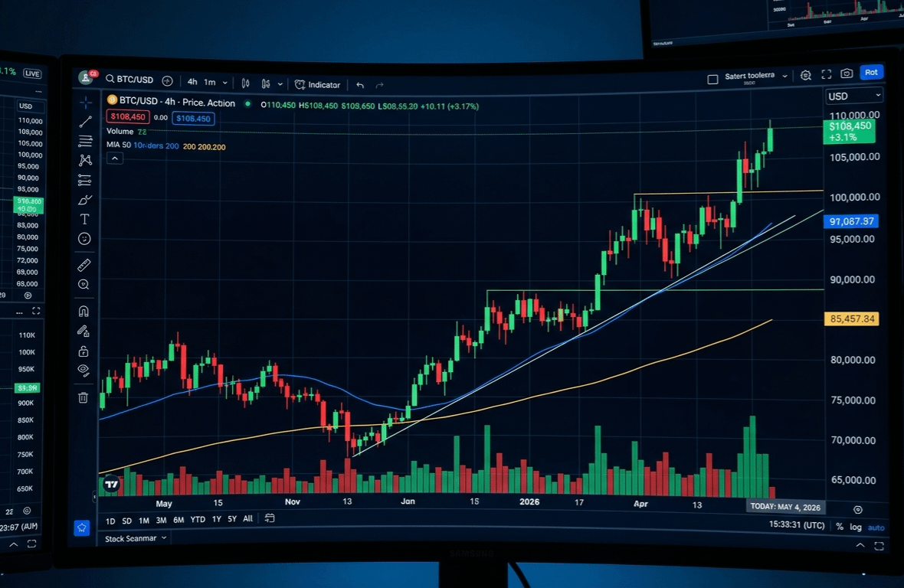Image resolution: width=904 pixels, height=588 pixels.
Task: Undo the last chart action
Action: (360, 85)
